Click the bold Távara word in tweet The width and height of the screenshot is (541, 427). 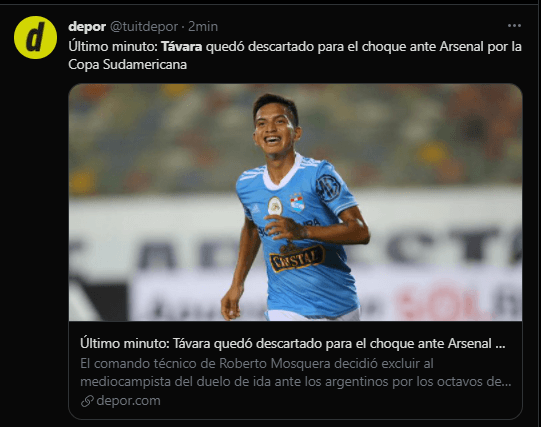[181, 47]
